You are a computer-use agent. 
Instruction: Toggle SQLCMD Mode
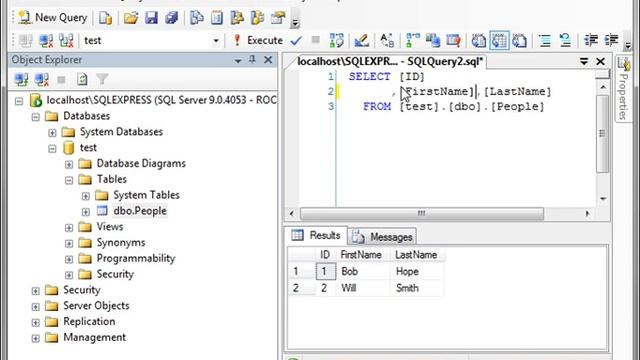453,40
